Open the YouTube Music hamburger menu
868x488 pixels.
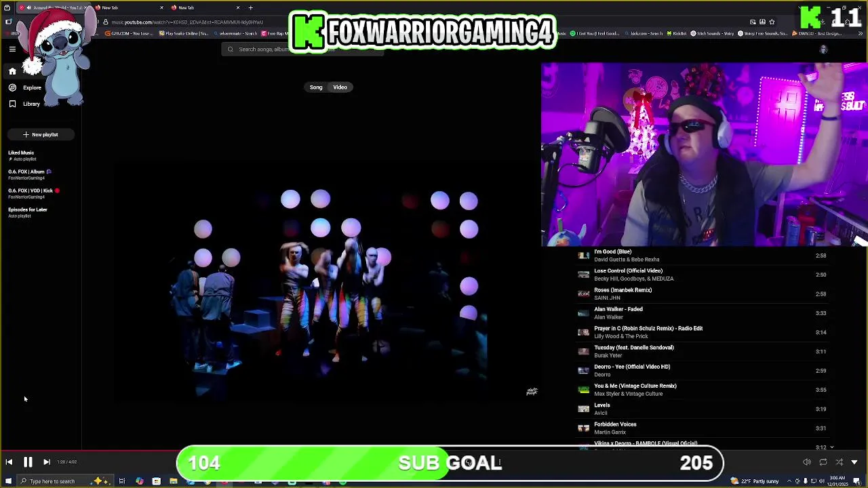click(x=12, y=49)
